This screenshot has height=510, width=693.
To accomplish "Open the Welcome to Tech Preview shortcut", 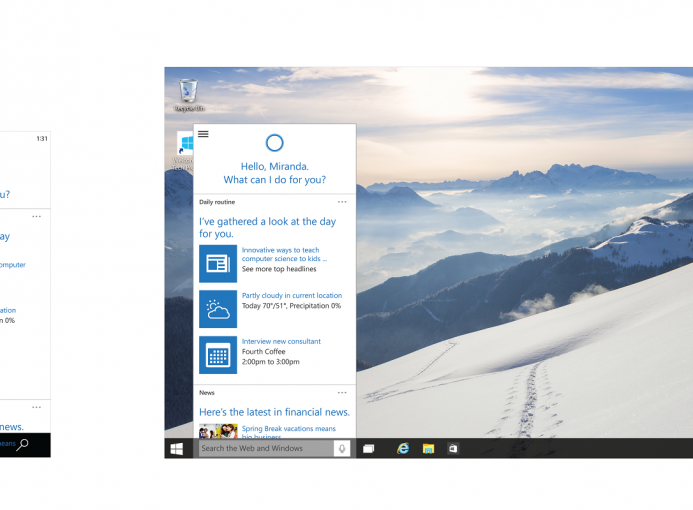I will (183, 151).
